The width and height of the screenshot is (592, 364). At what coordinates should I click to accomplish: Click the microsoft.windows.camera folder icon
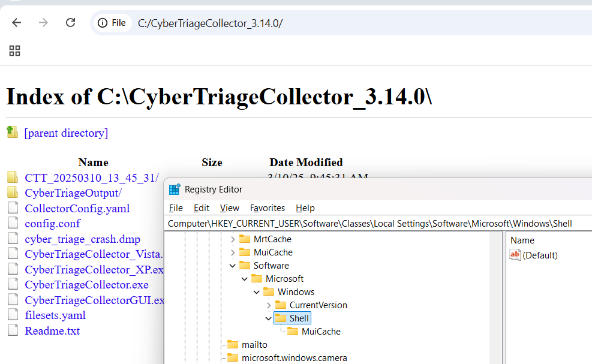click(233, 358)
